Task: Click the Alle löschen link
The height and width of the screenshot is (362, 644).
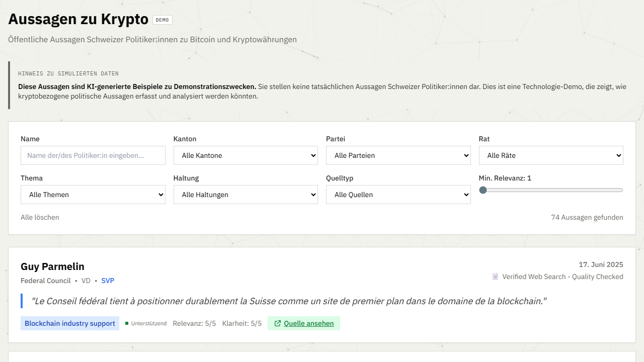Action: click(40, 217)
